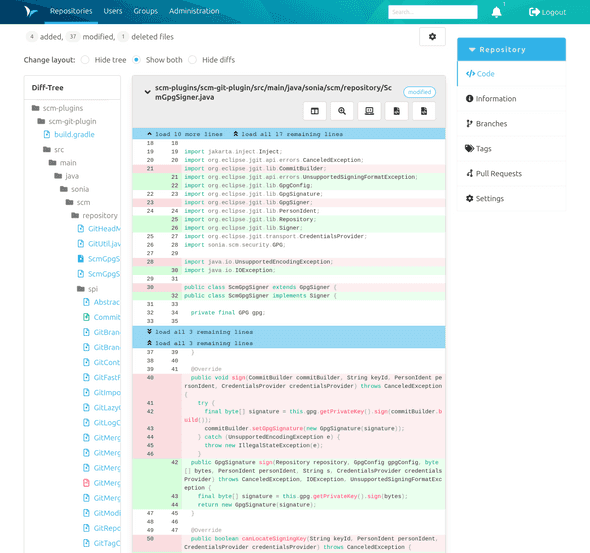Jump to target file using last toolbar icon
Screen dimensions: 590x553
click(424, 111)
